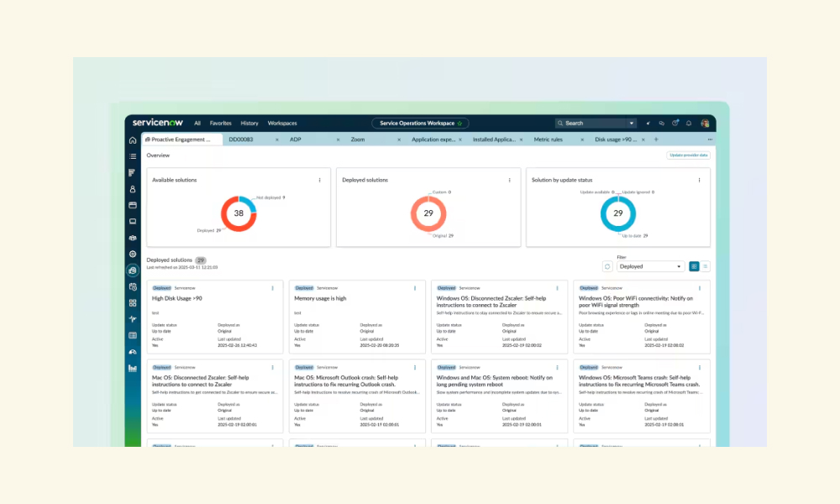
Task: Open the List view sidebar icon
Action: point(133,156)
